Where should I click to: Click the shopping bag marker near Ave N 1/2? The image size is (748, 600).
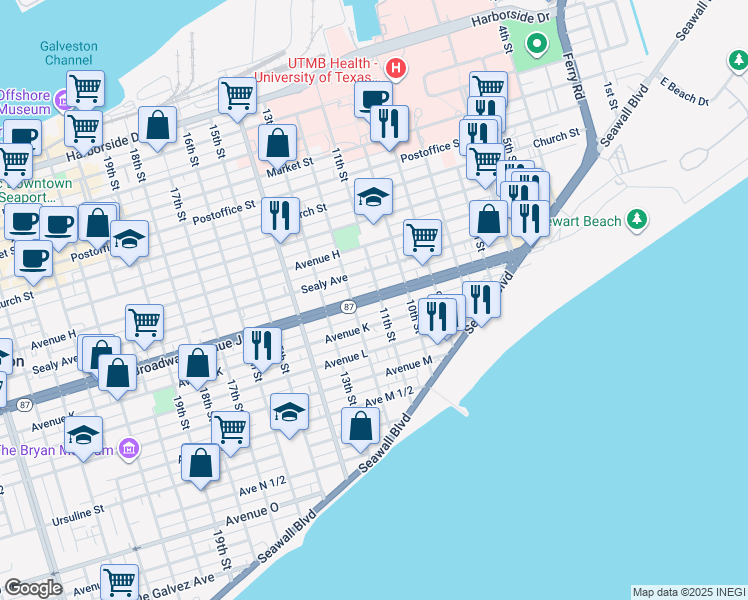(x=201, y=463)
